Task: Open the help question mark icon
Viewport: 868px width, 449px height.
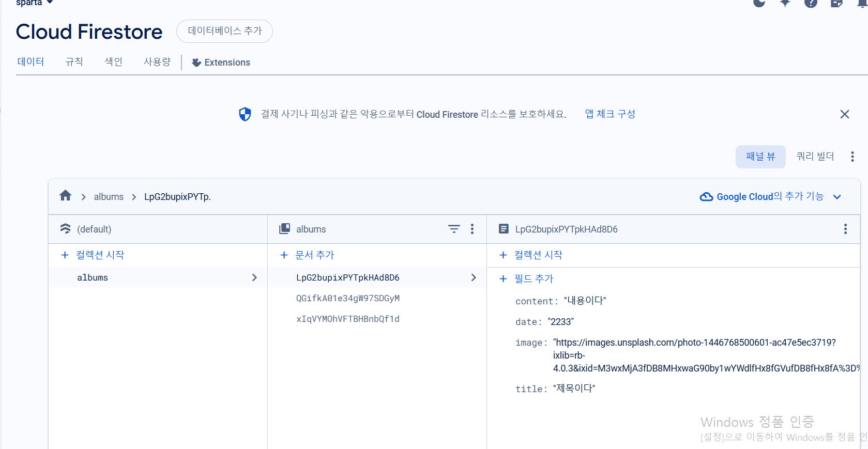Action: (811, 3)
